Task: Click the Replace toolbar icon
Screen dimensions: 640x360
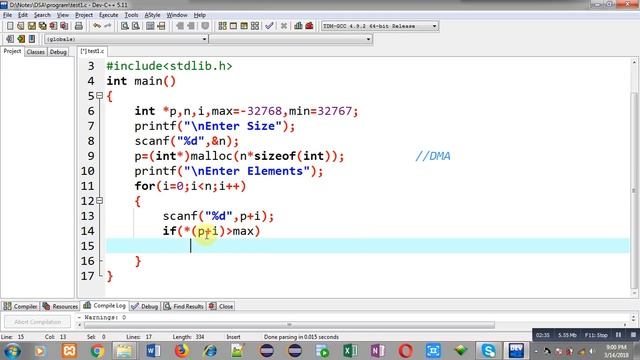Action: pyautogui.click(x=136, y=26)
